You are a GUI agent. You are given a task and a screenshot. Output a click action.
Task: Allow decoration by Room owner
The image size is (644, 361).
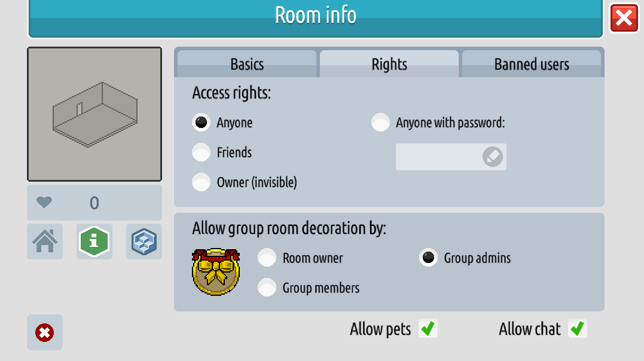[267, 258]
